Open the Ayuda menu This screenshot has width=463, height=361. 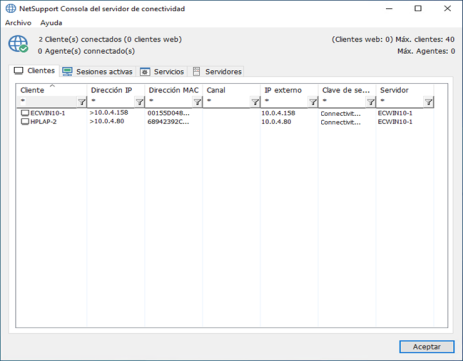point(51,23)
